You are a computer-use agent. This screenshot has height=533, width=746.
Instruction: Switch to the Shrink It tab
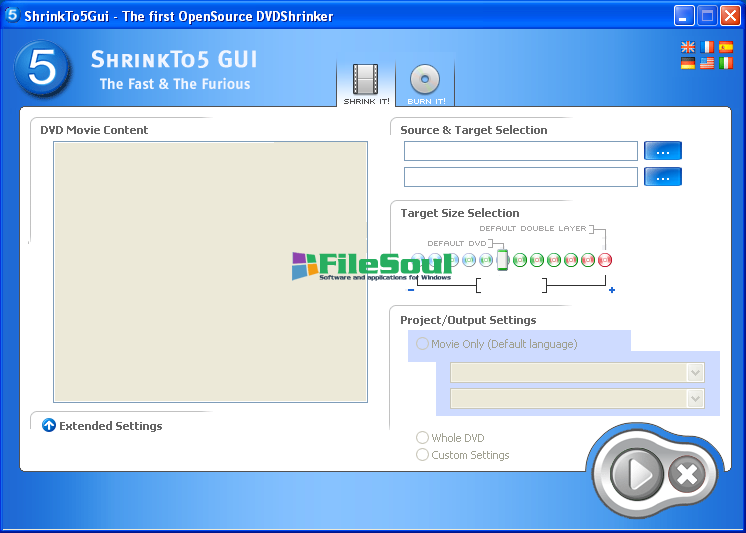(x=366, y=84)
